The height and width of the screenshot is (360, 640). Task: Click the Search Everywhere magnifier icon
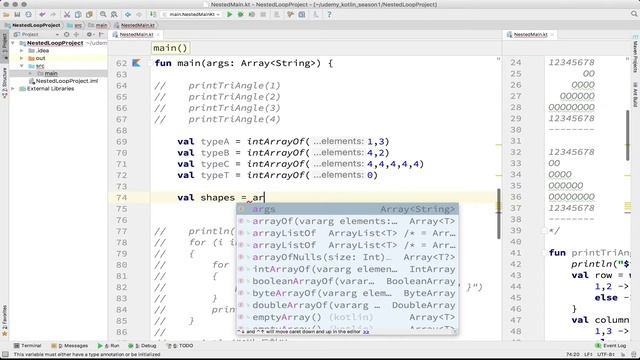point(634,14)
